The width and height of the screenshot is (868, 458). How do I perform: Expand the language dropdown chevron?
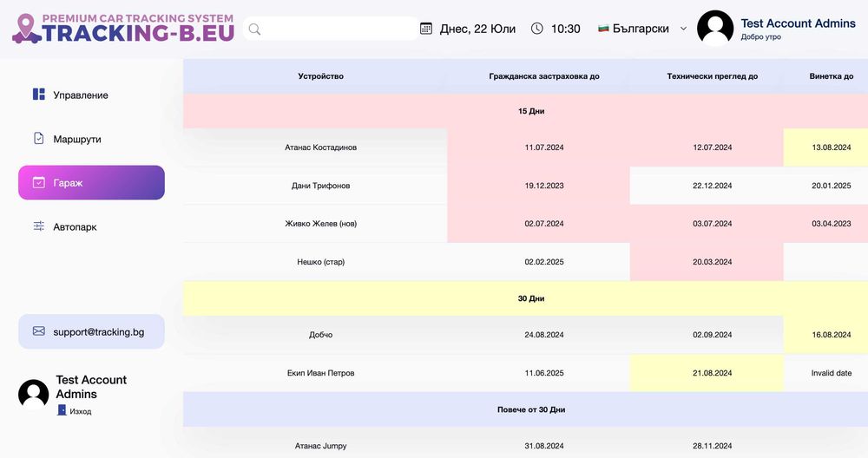click(683, 29)
